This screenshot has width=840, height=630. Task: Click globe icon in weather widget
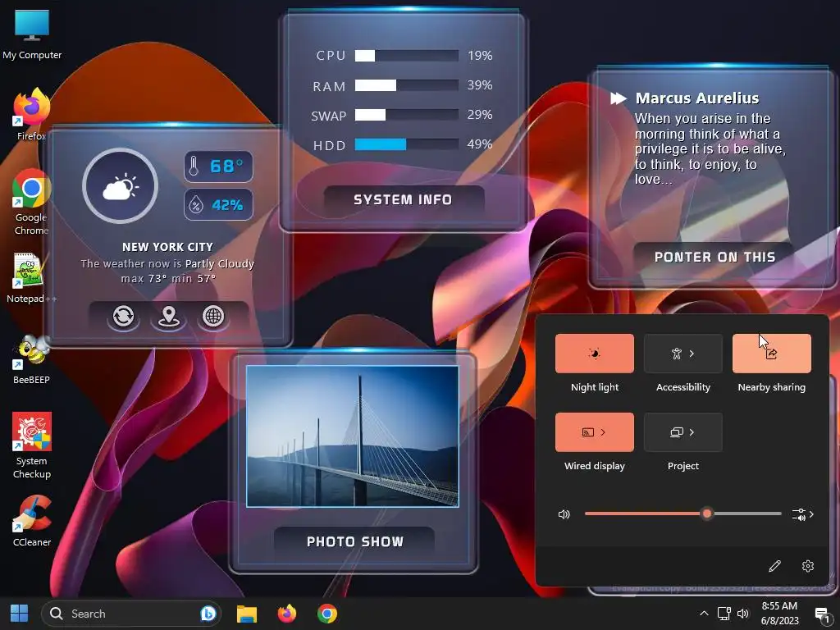(213, 316)
